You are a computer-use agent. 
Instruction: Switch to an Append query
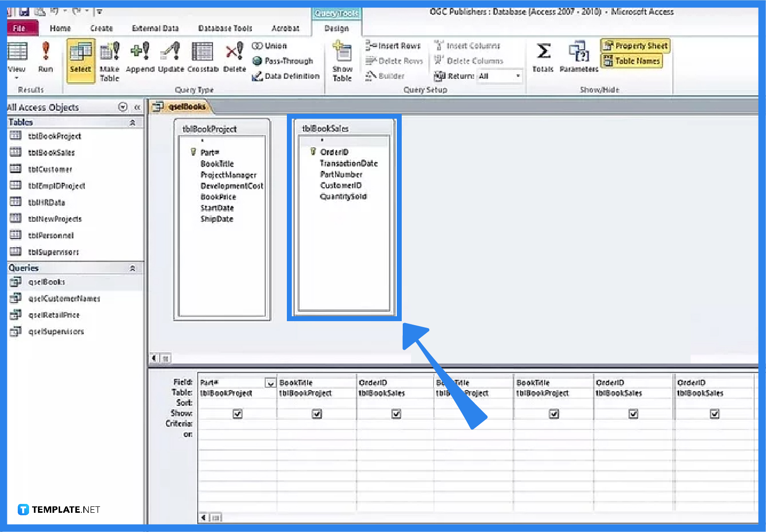point(140,57)
